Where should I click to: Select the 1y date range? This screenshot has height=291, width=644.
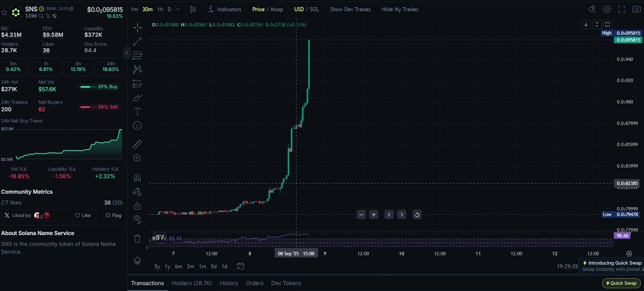tap(168, 266)
